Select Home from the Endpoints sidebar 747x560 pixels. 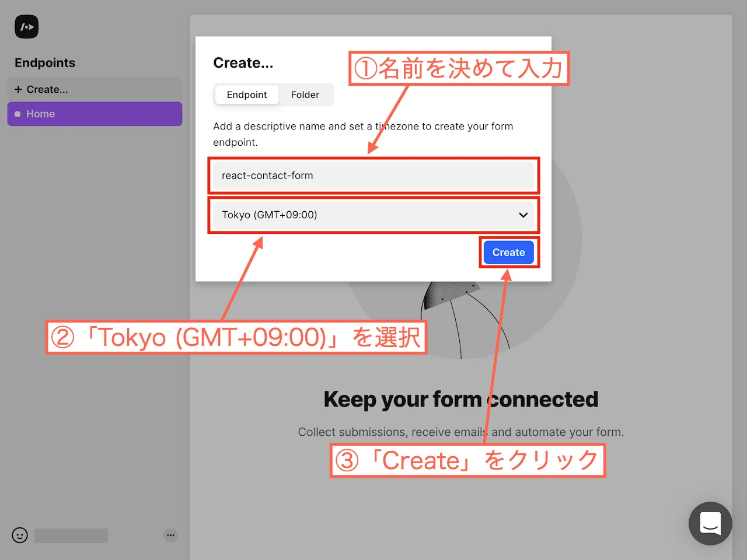[40, 114]
